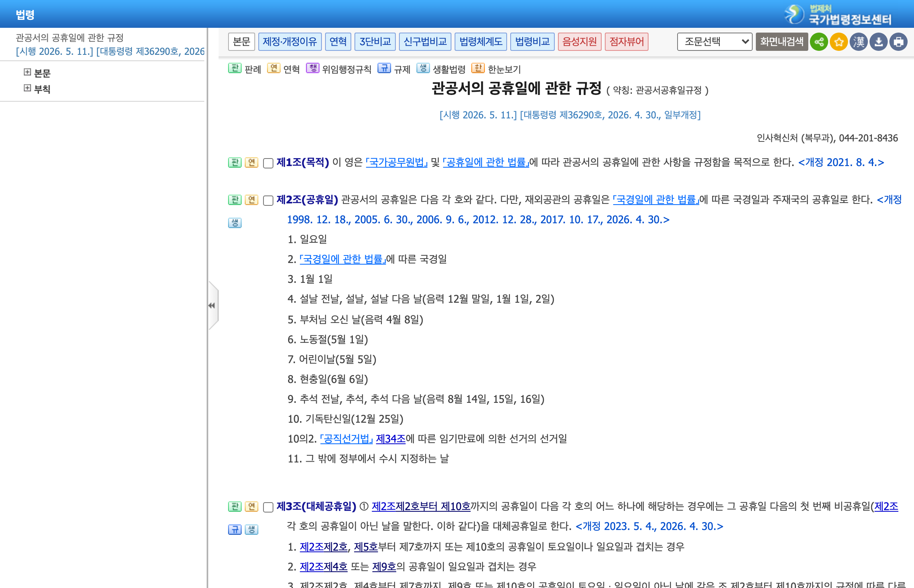The width and height of the screenshot is (914, 588).
Task: Open the 법령체계도 tab
Action: (x=481, y=42)
